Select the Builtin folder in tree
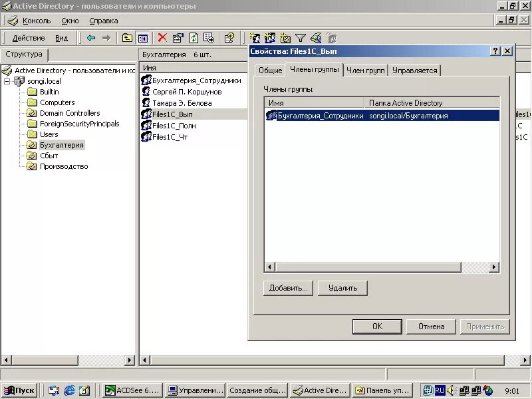This screenshot has width=532, height=399. tap(49, 92)
